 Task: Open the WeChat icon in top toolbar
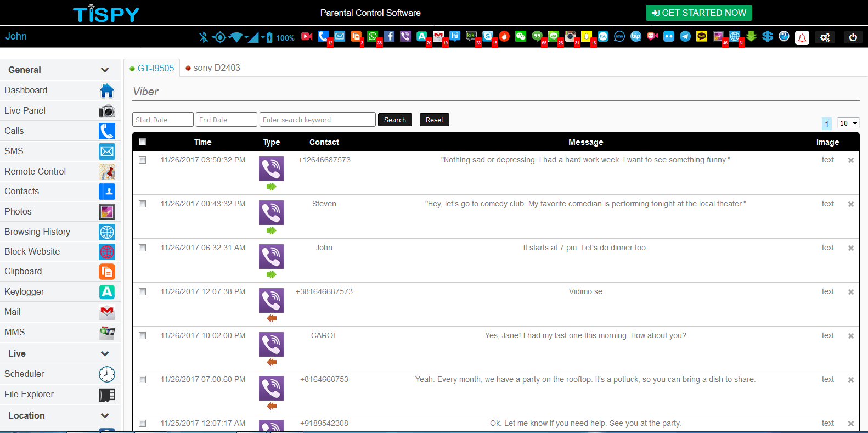point(521,36)
